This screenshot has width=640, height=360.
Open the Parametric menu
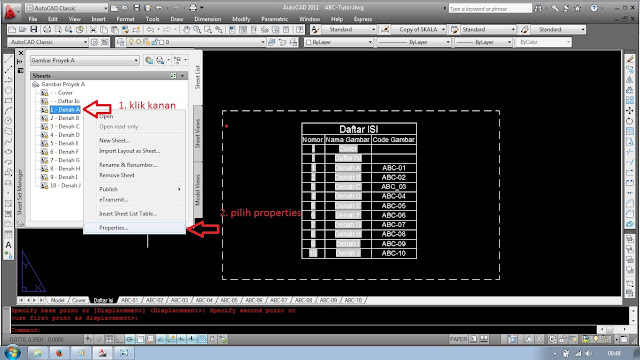[x=274, y=19]
